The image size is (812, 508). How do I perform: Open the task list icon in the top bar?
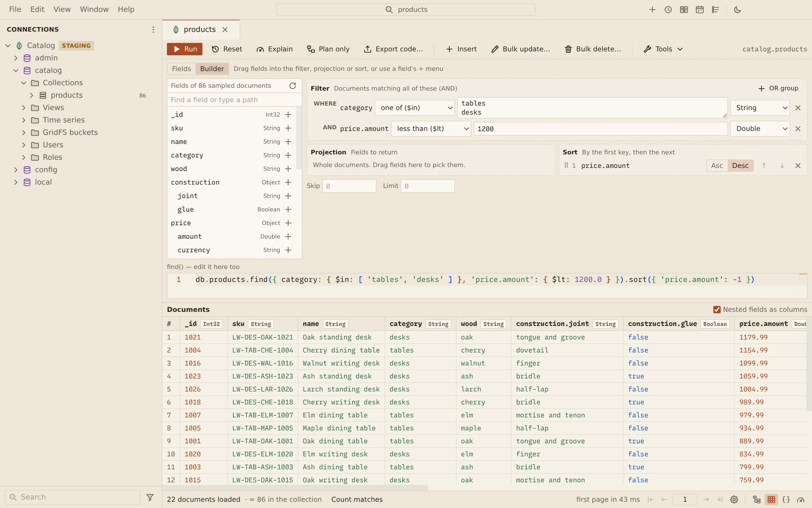point(715,10)
